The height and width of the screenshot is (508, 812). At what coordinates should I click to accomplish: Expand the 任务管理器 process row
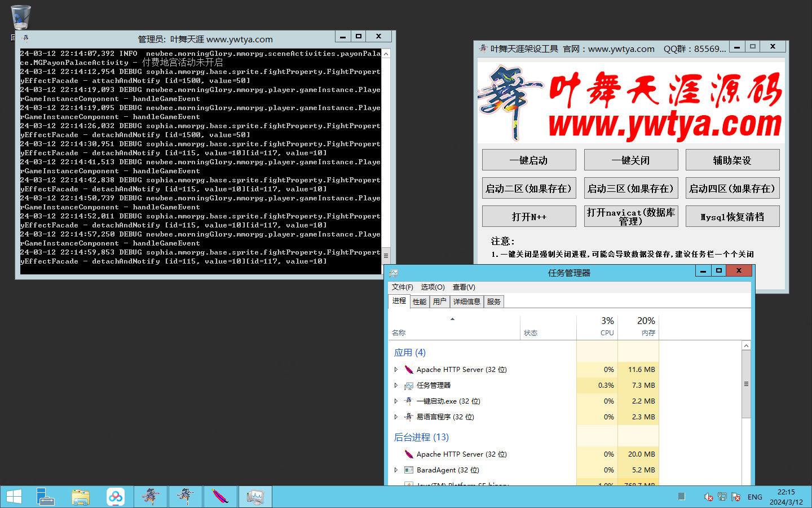(396, 386)
